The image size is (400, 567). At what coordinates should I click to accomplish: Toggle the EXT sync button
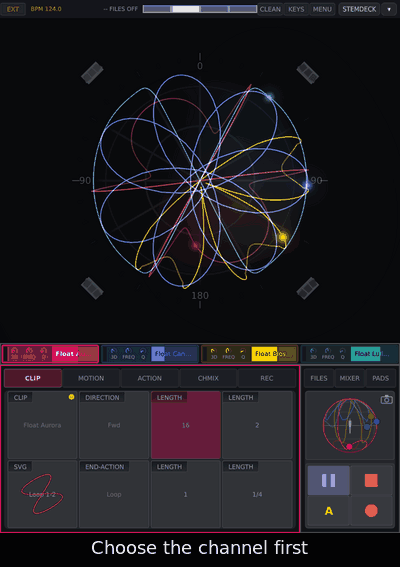[x=13, y=9]
